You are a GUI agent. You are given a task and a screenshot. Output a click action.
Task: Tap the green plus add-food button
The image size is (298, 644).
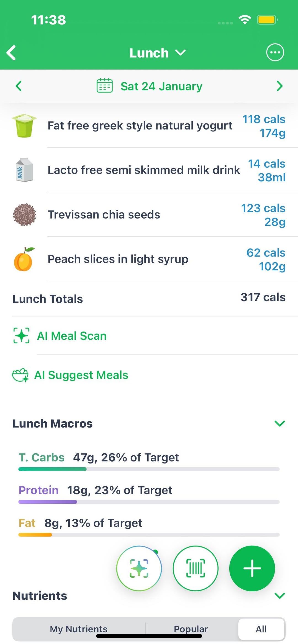point(252,568)
